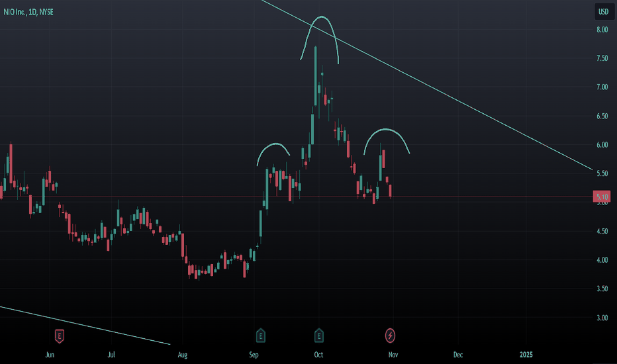Select the red horizontal price line
Image resolution: width=617 pixels, height=364 pixels.
pyautogui.click(x=295, y=197)
